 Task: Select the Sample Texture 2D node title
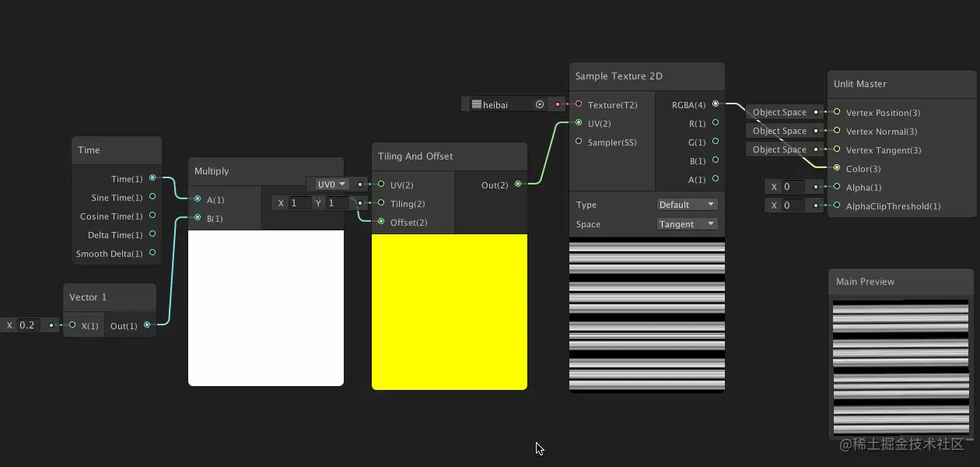tap(619, 76)
